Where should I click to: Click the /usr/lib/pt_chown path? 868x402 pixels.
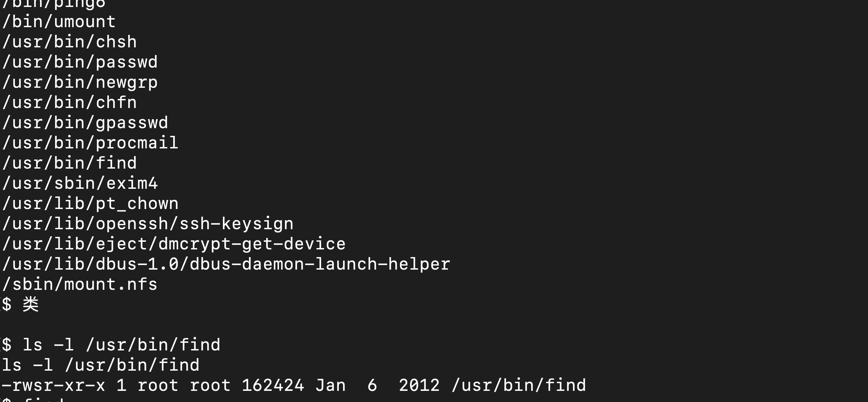[x=90, y=204]
